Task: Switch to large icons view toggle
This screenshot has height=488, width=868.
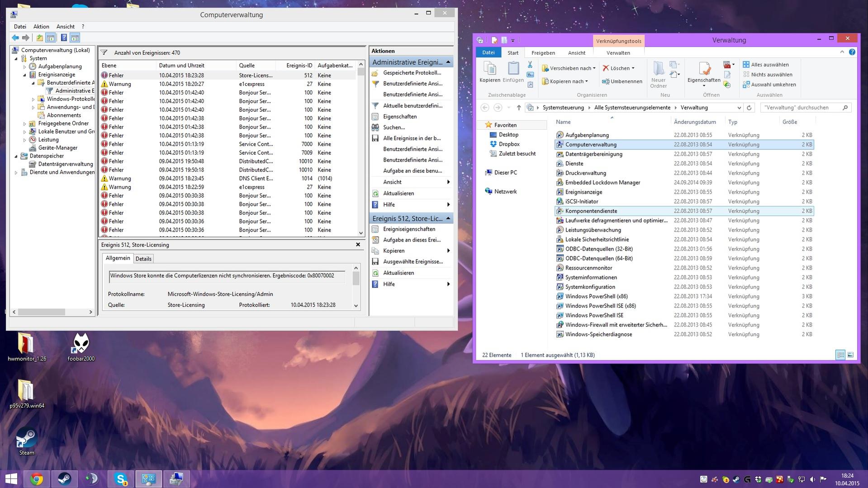Action: tap(850, 355)
